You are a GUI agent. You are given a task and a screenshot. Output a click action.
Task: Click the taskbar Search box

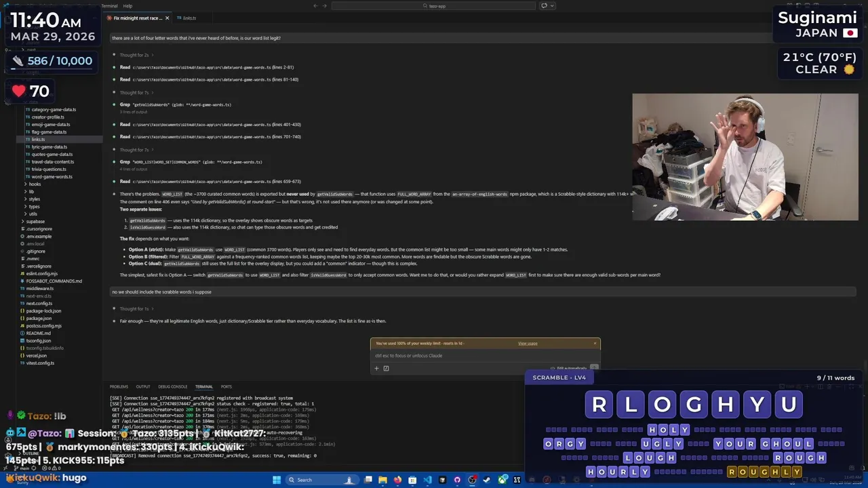323,480
